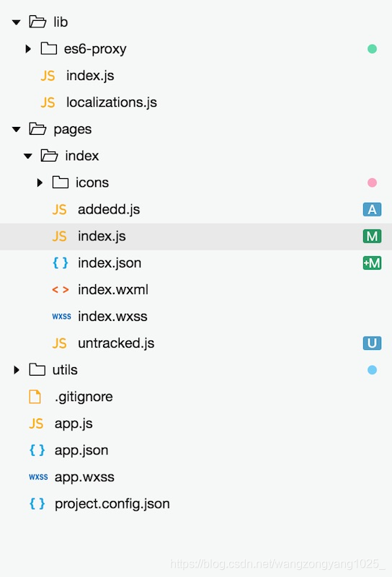The width and height of the screenshot is (392, 577).
Task: Click the file icon next to .gitignore
Action: pos(35,397)
